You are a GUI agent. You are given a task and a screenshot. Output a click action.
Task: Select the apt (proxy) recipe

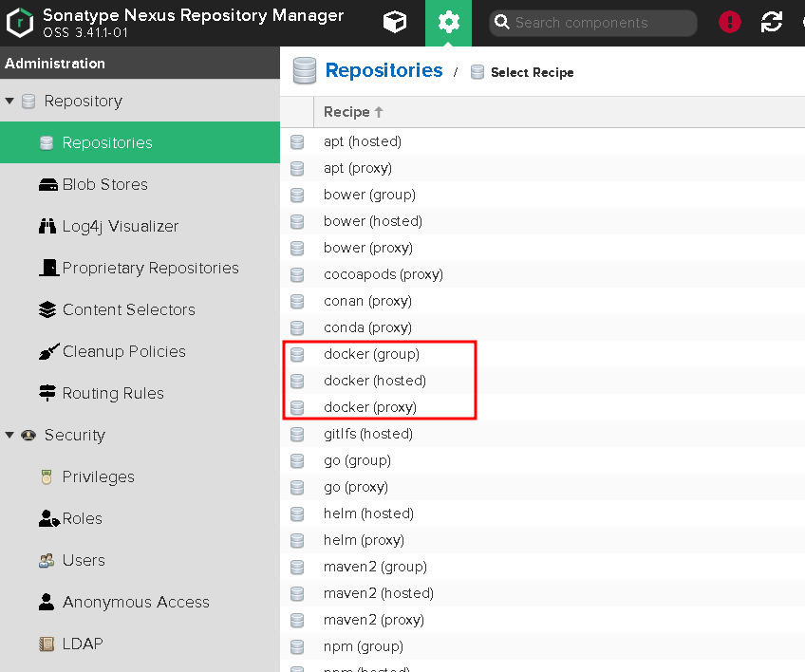point(542,168)
